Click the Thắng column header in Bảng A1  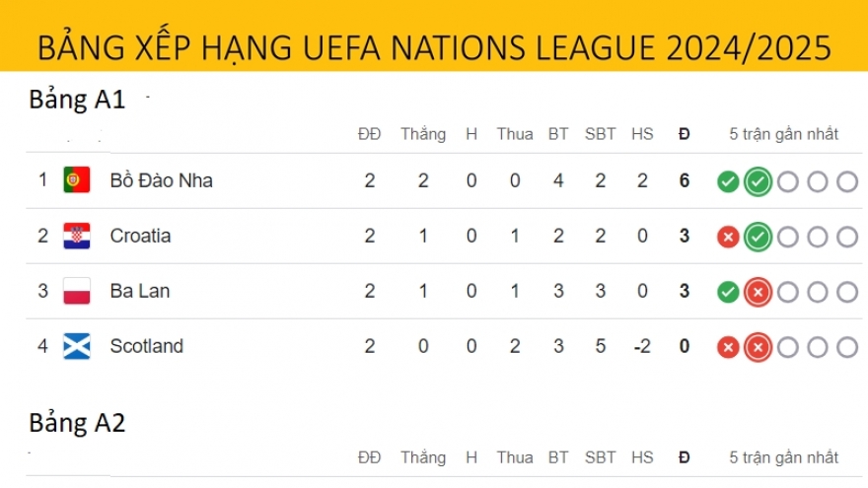tap(422, 134)
